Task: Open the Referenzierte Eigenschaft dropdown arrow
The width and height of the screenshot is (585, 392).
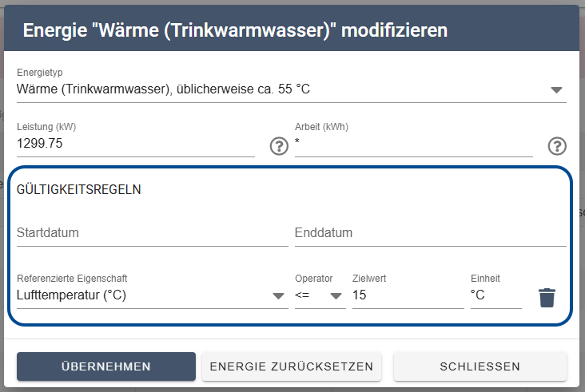Action: pos(278,296)
